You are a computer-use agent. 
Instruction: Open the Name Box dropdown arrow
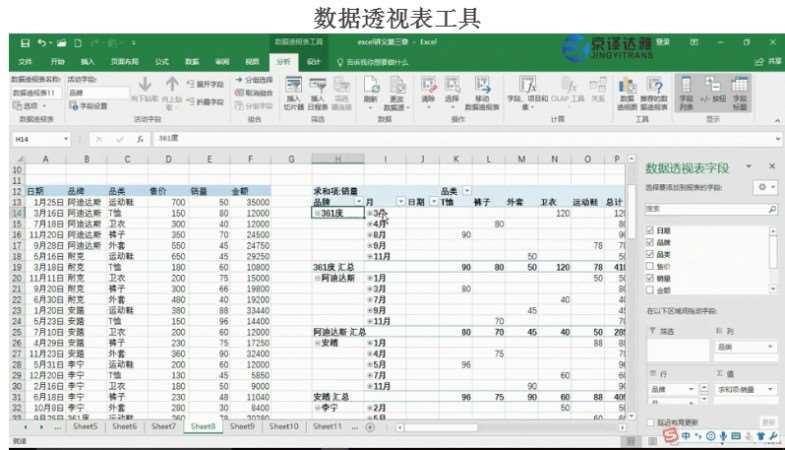click(x=66, y=139)
